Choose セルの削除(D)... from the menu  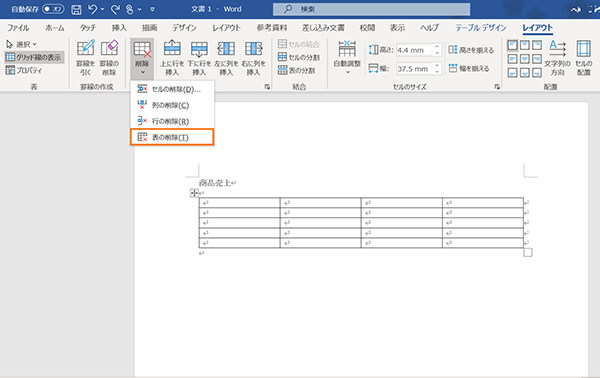172,89
